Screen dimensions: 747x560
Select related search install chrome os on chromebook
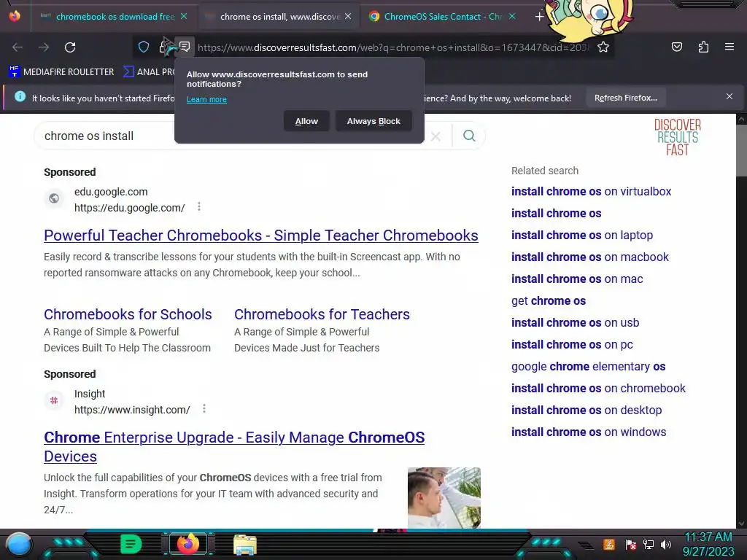coord(598,389)
